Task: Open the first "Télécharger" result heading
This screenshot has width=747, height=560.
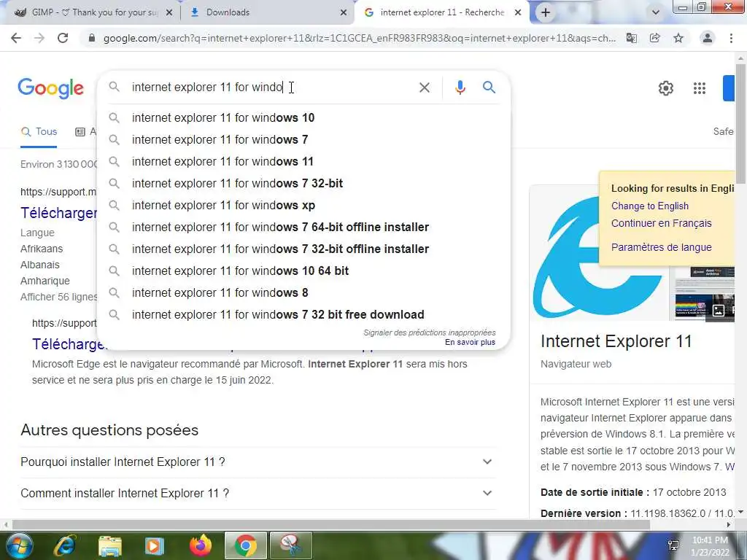Action: [58, 213]
